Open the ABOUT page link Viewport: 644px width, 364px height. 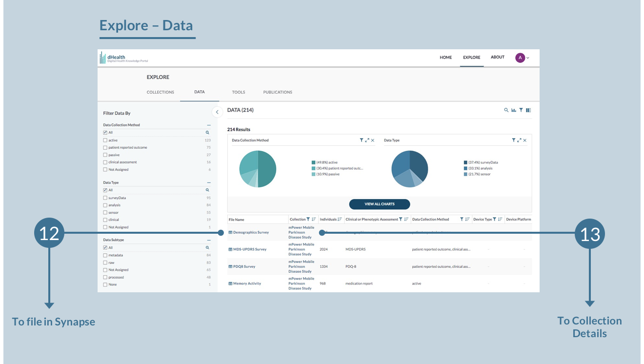498,57
